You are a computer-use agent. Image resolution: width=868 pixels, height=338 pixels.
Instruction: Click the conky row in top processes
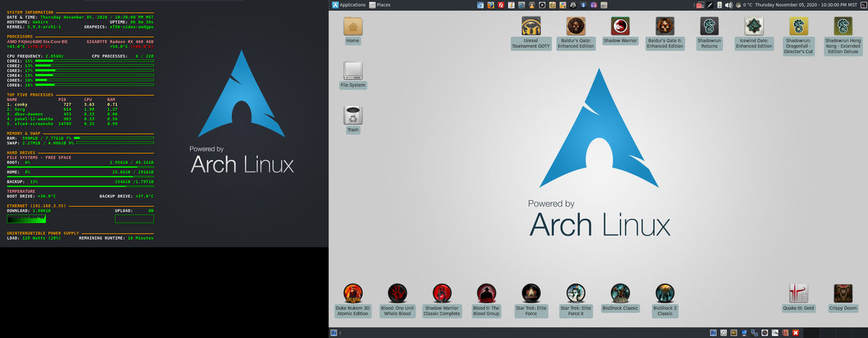62,105
